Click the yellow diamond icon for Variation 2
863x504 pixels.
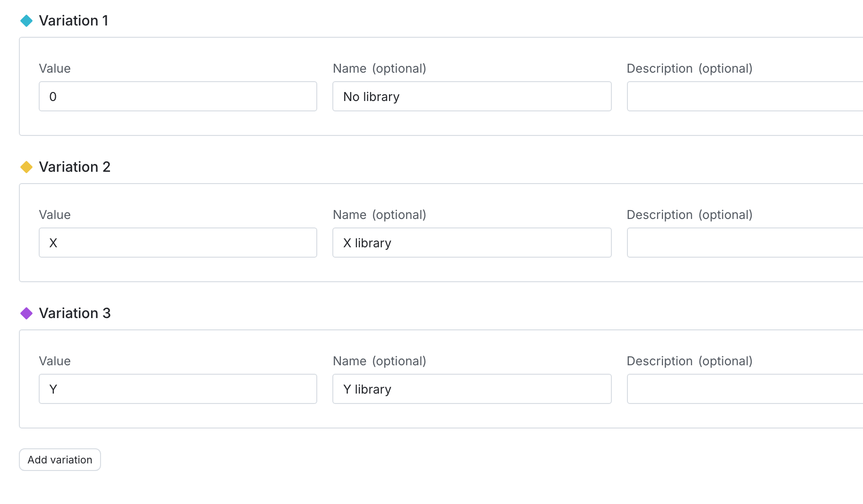27,167
